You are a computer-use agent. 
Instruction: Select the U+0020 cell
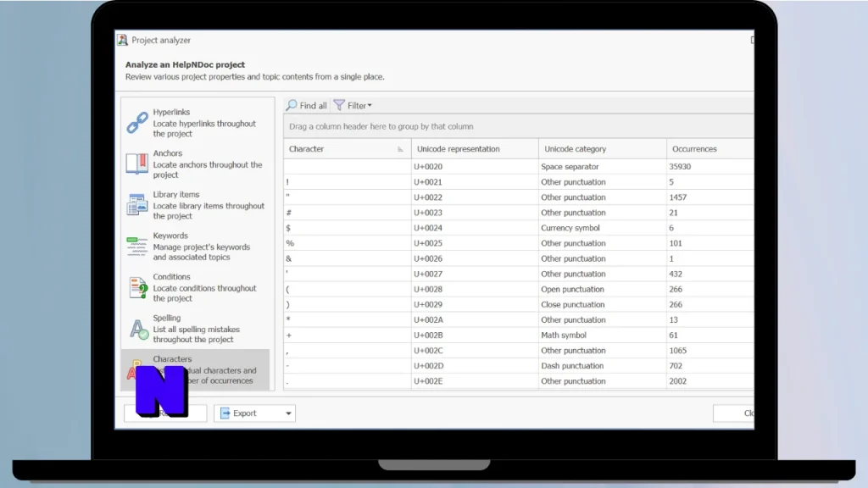point(475,166)
